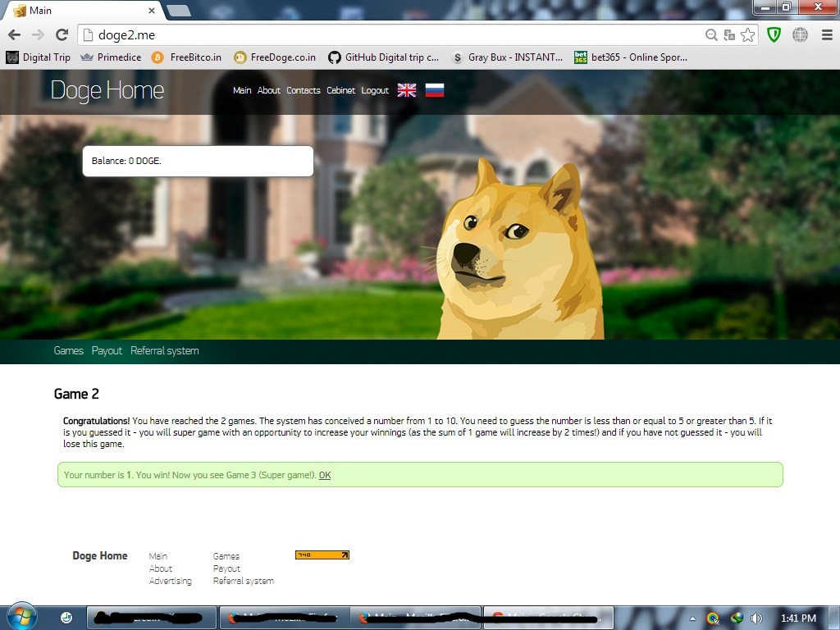Click footer Payout link
Image resolution: width=840 pixels, height=630 pixels.
tap(226, 569)
